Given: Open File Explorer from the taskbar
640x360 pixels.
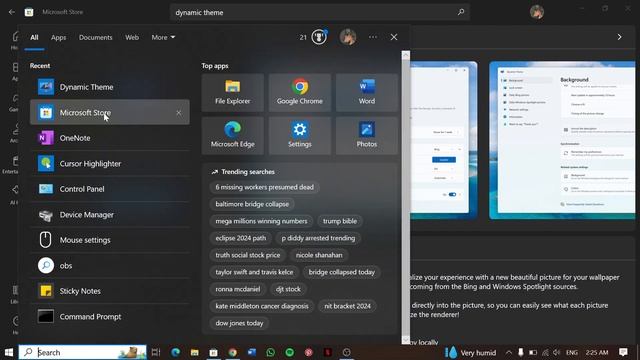Looking at the screenshot, I should coord(195,352).
